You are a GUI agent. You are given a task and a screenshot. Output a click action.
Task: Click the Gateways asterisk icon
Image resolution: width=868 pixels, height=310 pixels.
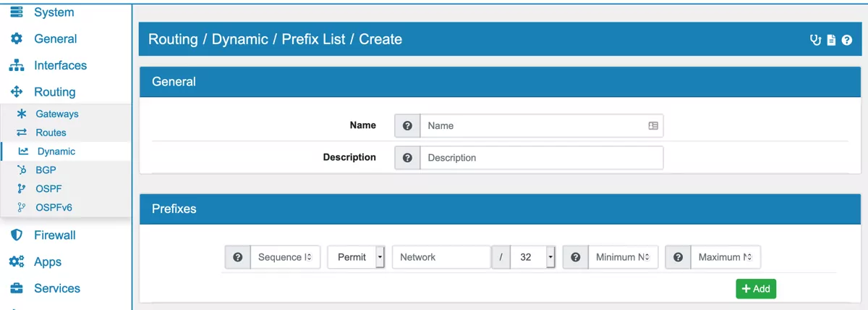(x=22, y=114)
